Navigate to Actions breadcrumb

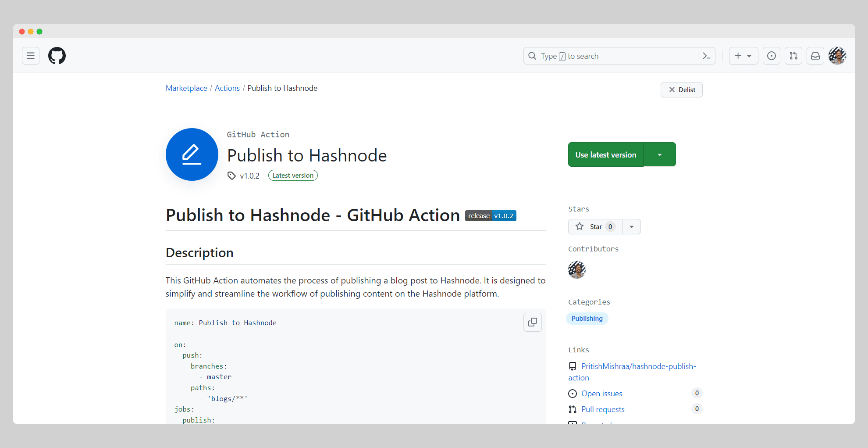[x=227, y=88]
